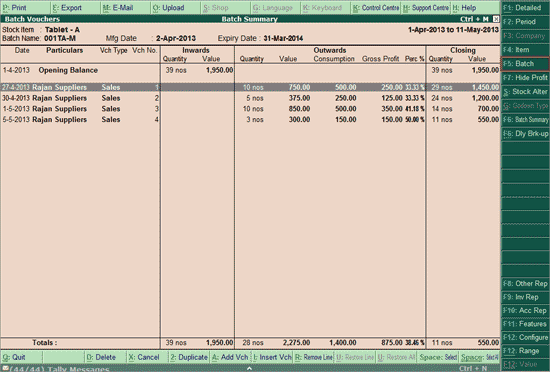The height and width of the screenshot is (372, 550).
Task: Click F5 Batch side button
Action: pyautogui.click(x=525, y=64)
